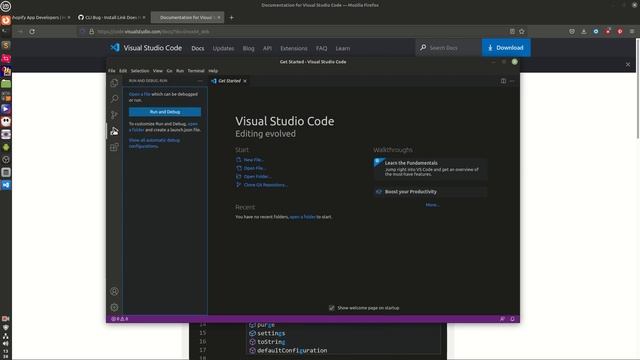
Task: Open the Explorer view in VS Code activity bar
Action: (x=114, y=83)
